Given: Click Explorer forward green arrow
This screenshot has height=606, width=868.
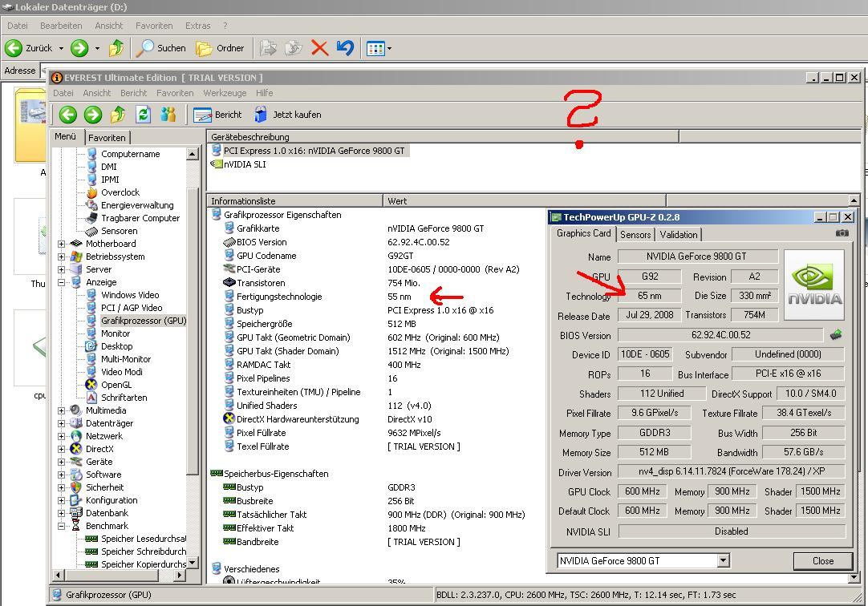Looking at the screenshot, I should pyautogui.click(x=79, y=48).
